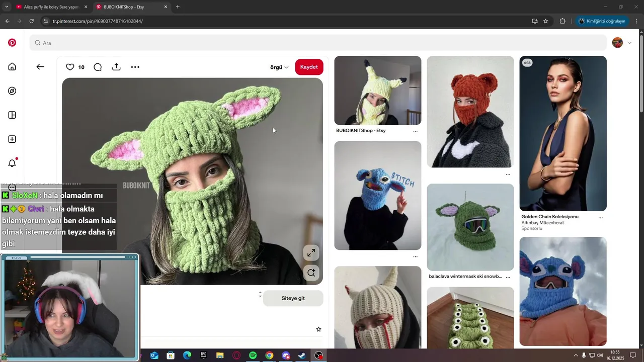Image resolution: width=644 pixels, height=362 pixels.
Task: Click the star icon below Siteye git
Action: pyautogui.click(x=318, y=329)
